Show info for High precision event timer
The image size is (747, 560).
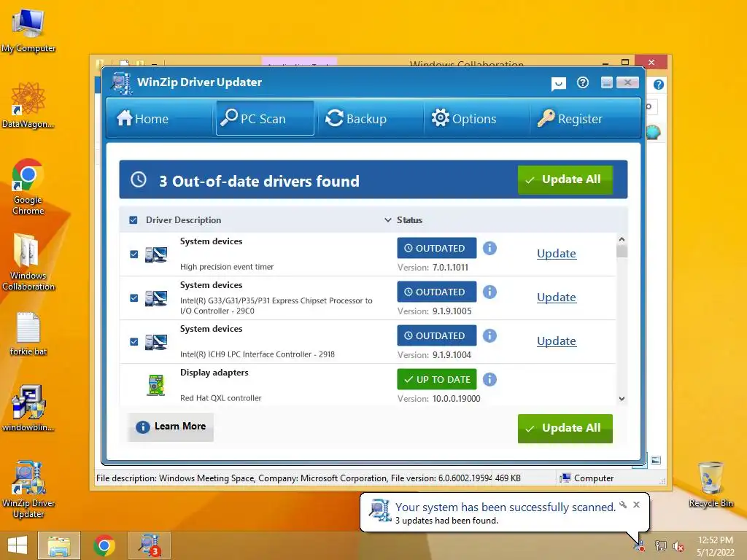pyautogui.click(x=489, y=248)
